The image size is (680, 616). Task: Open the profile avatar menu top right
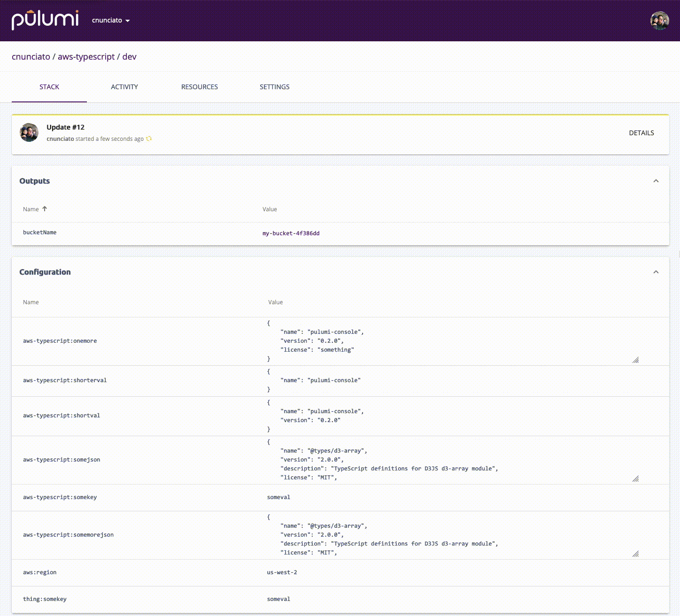660,20
